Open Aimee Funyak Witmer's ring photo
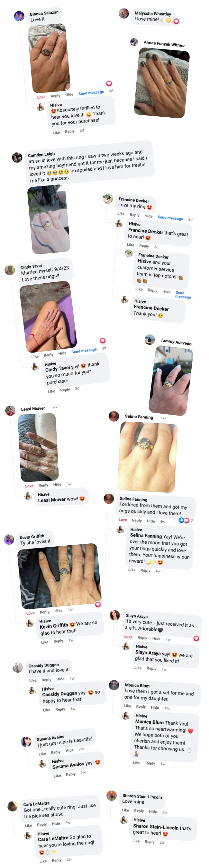 161,83
